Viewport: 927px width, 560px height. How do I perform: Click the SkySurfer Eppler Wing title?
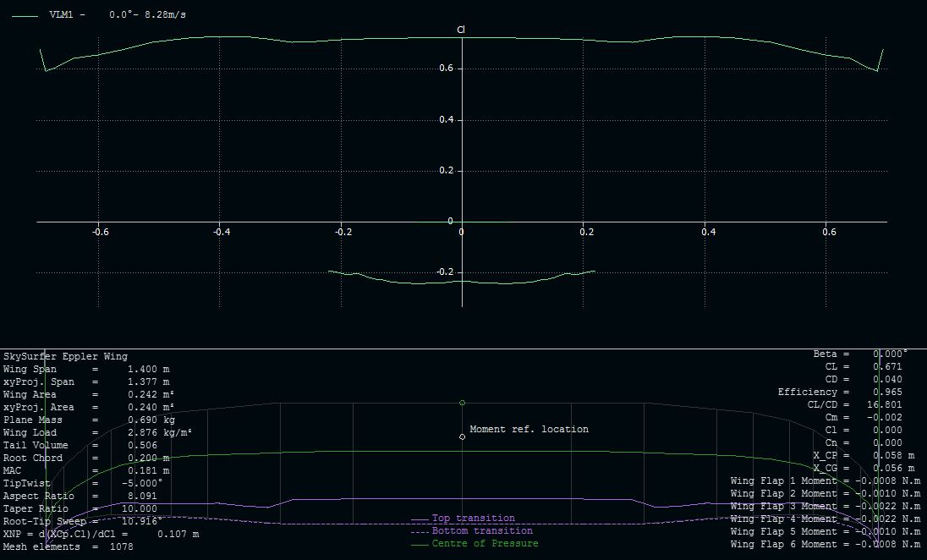65,356
